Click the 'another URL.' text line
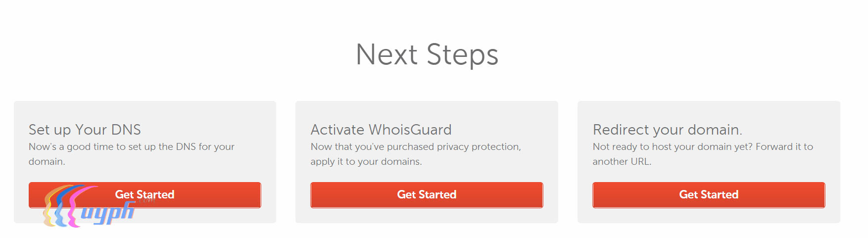Screen dimensions: 868x238 622,162
